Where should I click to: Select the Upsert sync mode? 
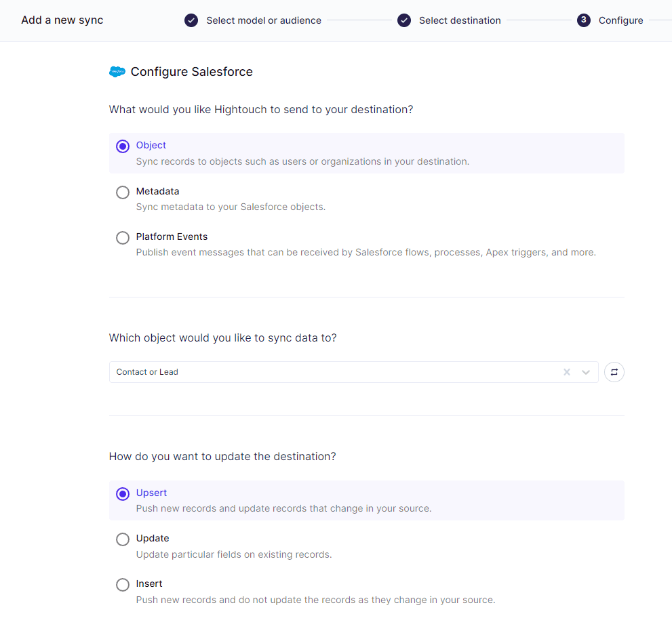tap(123, 494)
